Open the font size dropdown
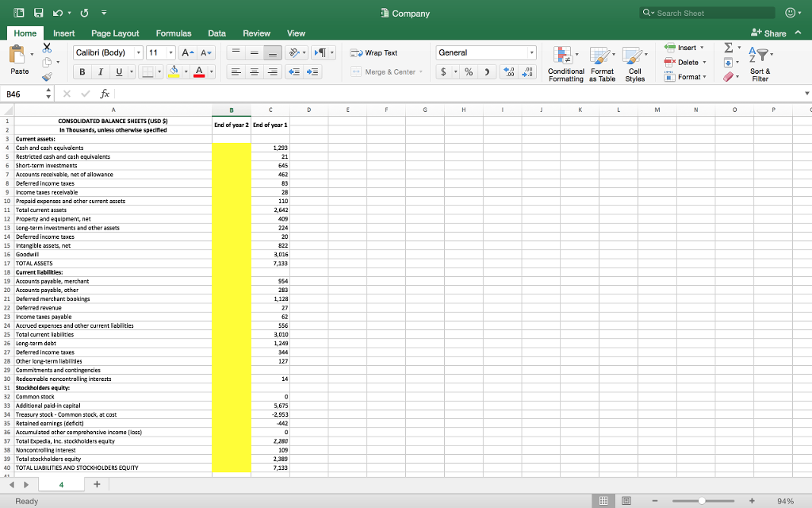Screen dimensions: 812x508 pyautogui.click(x=171, y=52)
